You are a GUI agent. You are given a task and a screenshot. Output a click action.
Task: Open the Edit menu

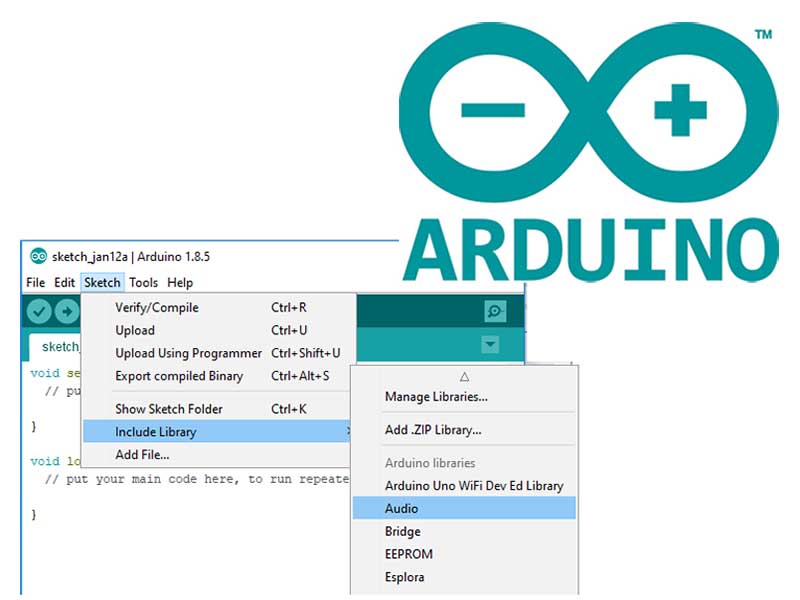[64, 283]
